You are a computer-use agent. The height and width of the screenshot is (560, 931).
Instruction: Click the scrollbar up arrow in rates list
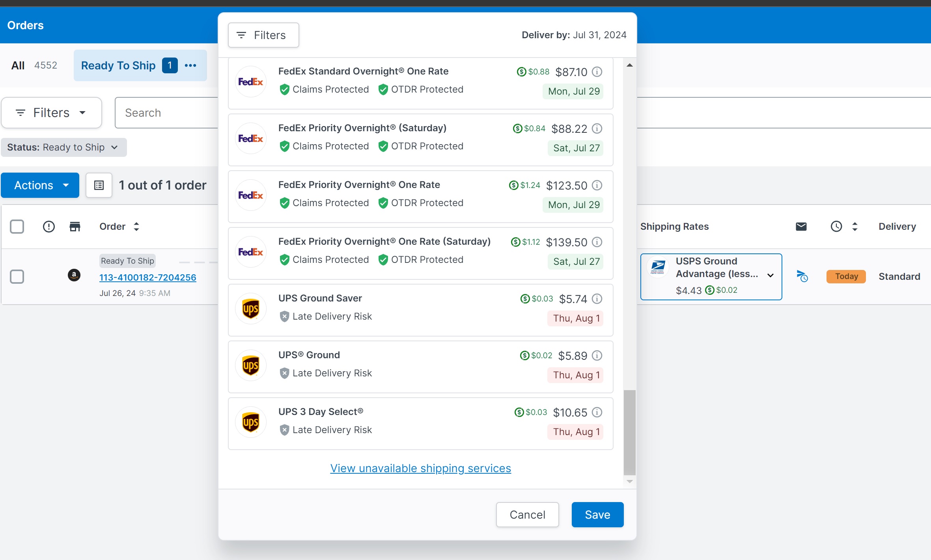[629, 65]
